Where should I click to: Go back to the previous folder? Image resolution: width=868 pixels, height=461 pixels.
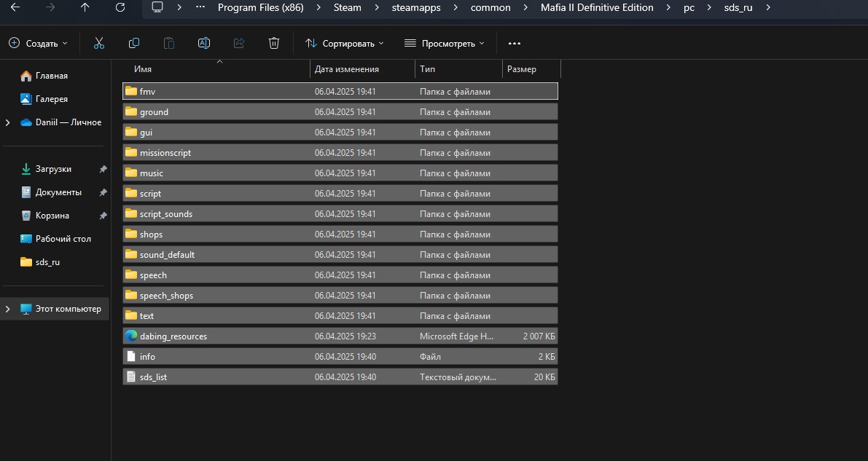pos(15,7)
